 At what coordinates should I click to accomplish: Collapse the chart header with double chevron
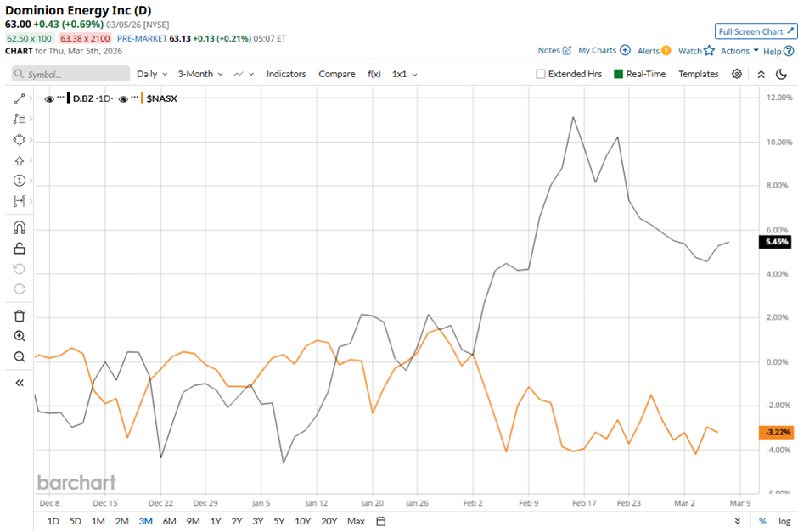[x=761, y=75]
